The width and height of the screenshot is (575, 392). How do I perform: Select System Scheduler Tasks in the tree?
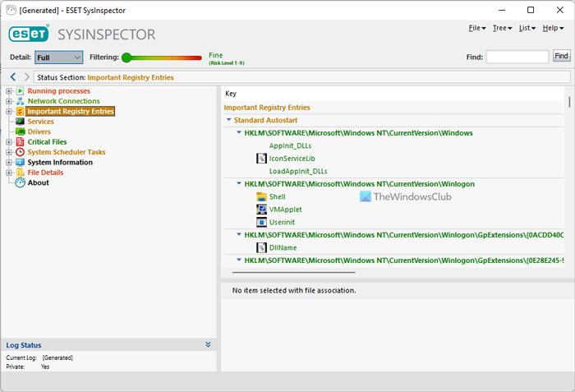click(x=67, y=152)
